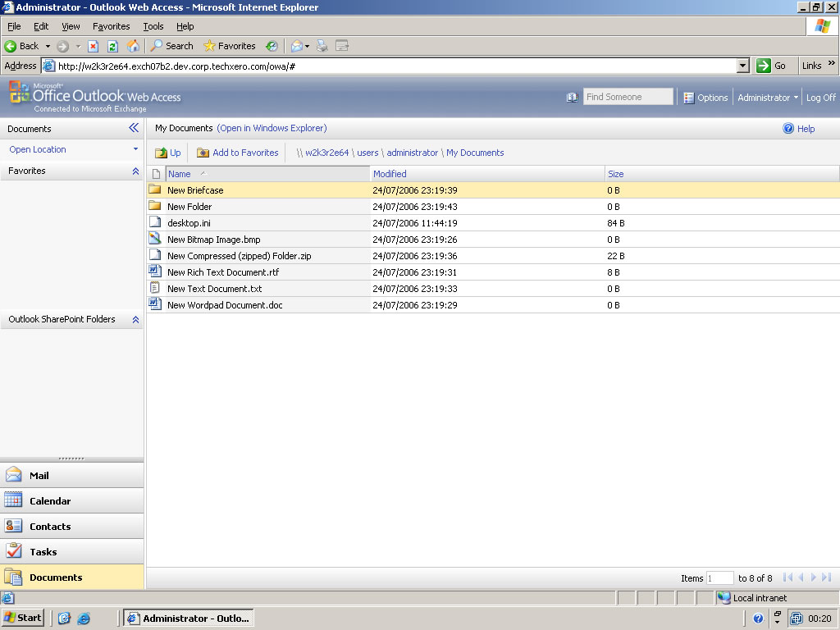Open the Favorites menu in menu bar
This screenshot has width=840, height=630.
click(x=111, y=26)
